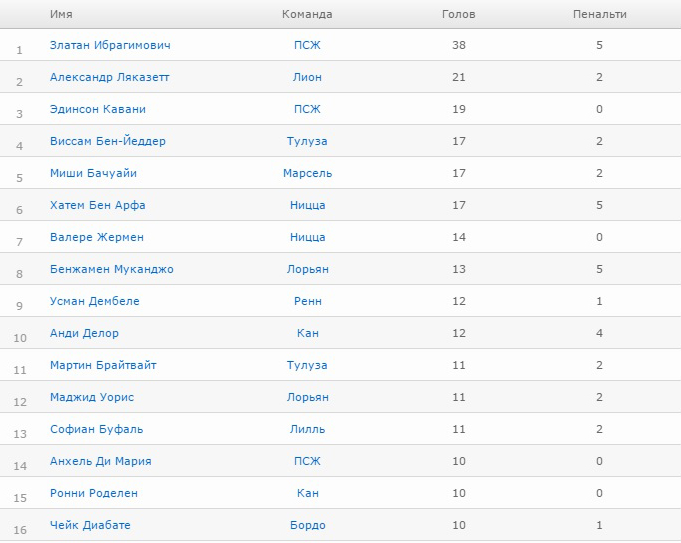
Task: Sort table by Голов column header
Action: point(458,15)
